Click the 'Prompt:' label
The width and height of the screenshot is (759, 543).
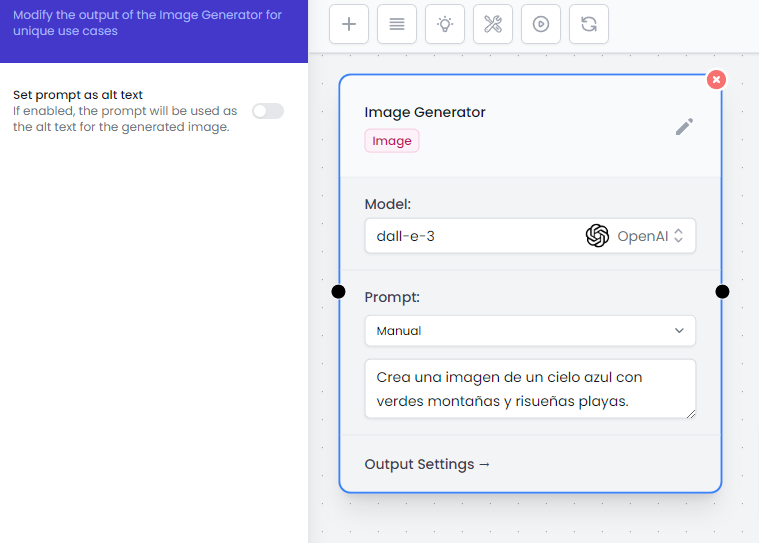[392, 297]
